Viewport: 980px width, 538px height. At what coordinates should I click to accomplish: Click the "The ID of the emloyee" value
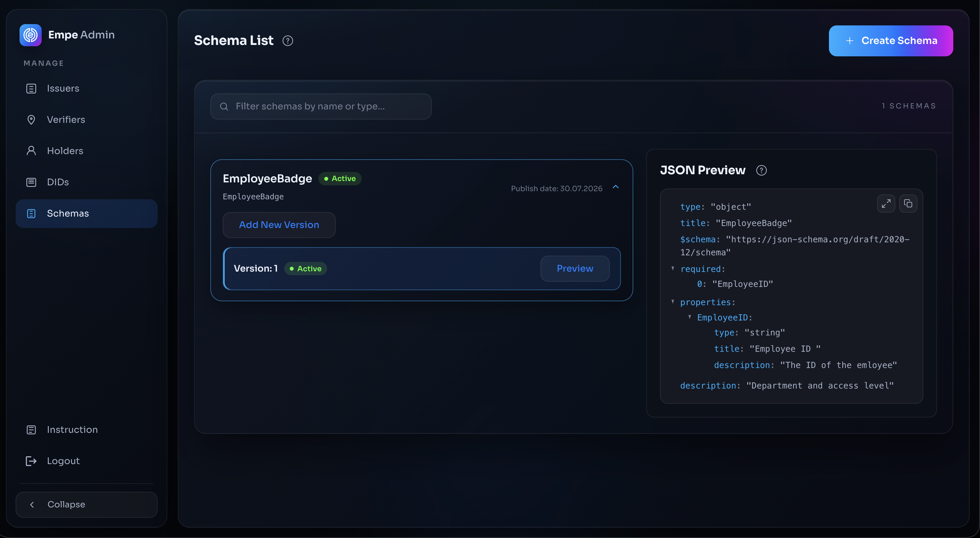coord(838,365)
